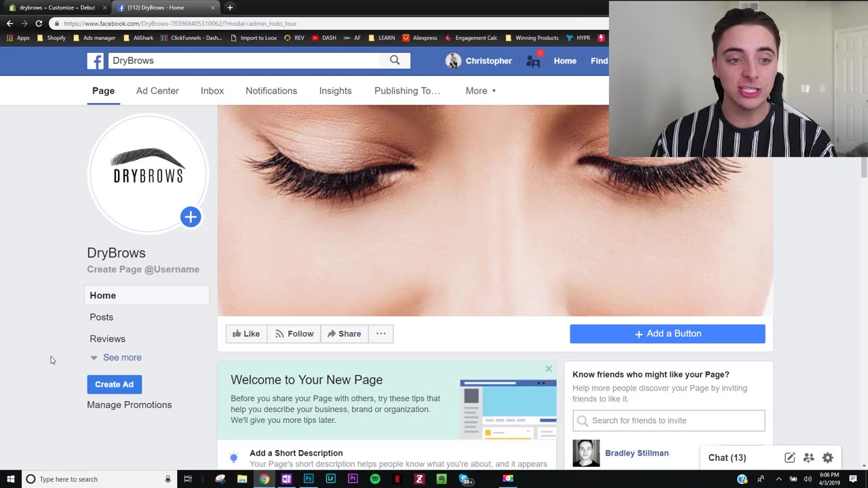868x488 pixels.
Task: Open the Page tab
Action: (x=103, y=91)
